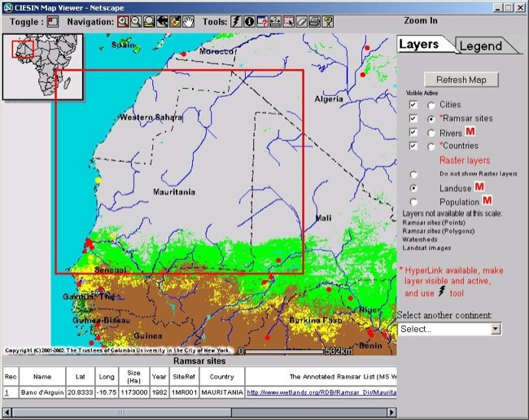The width and height of the screenshot is (529, 420).
Task: Select the Zoom In navigation tool
Action: 123,21
